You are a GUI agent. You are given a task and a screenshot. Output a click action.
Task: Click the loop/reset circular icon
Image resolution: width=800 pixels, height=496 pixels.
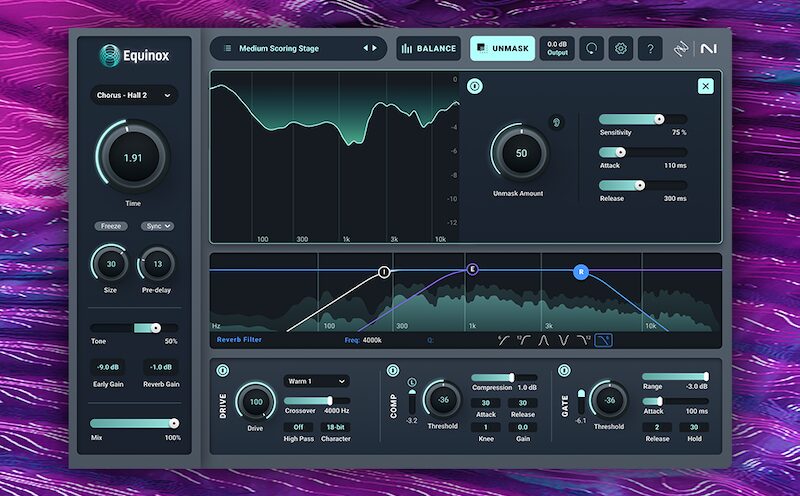[x=591, y=48]
